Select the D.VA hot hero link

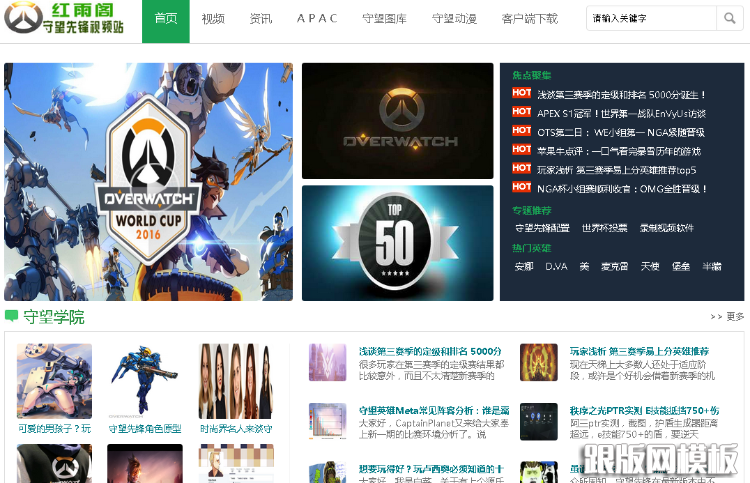pyautogui.click(x=555, y=266)
